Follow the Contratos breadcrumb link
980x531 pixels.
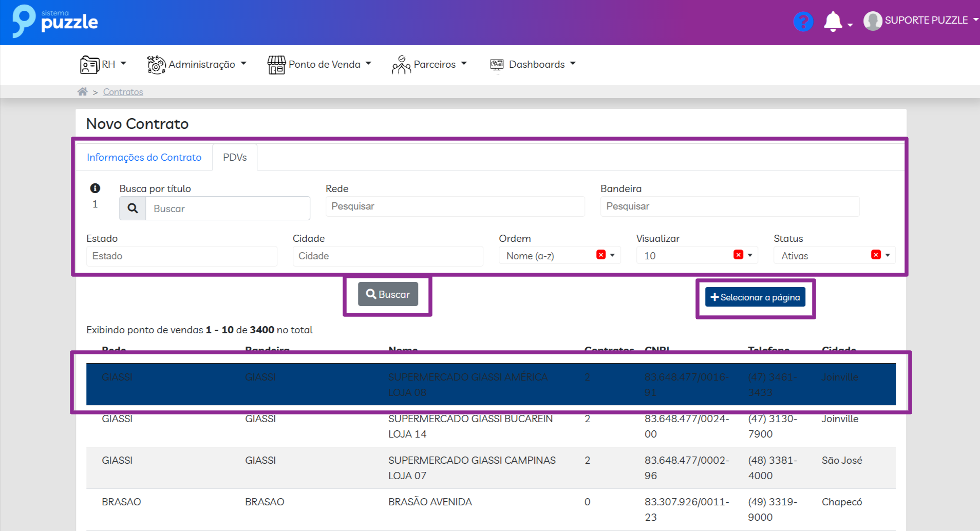click(123, 92)
